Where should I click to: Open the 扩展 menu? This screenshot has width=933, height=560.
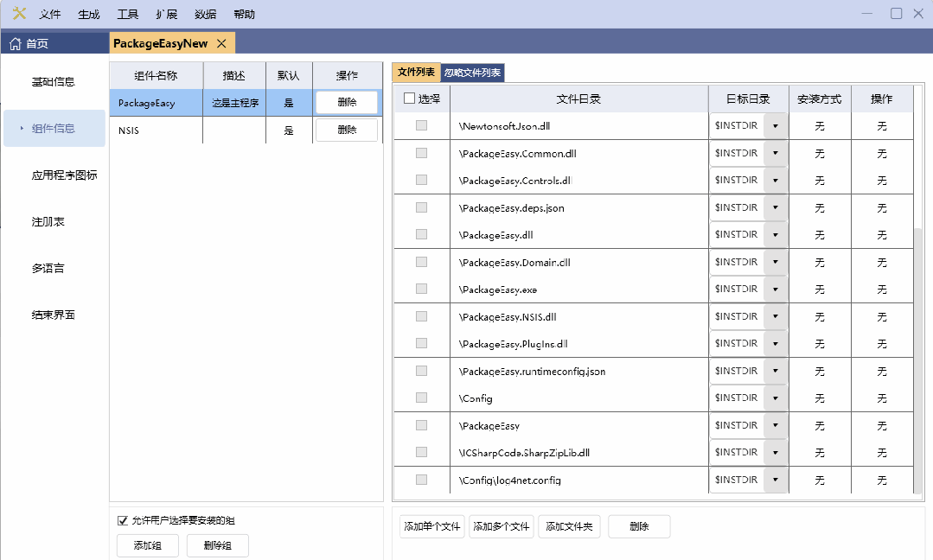[167, 15]
